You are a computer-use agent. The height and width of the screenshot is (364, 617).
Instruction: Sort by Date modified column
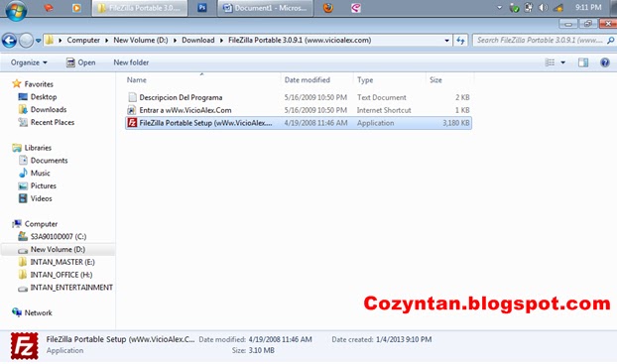click(x=316, y=80)
